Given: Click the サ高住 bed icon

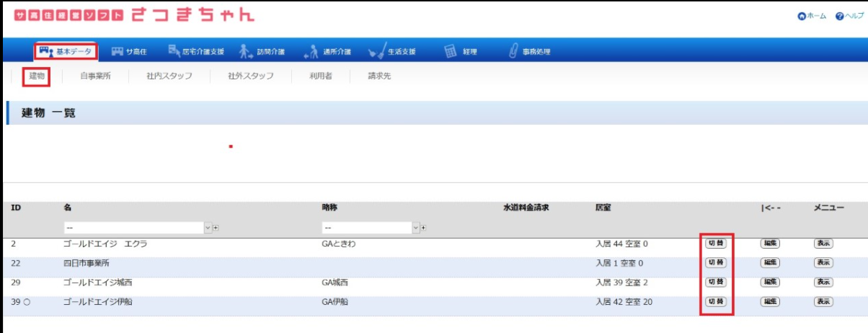Looking at the screenshot, I should tap(117, 51).
